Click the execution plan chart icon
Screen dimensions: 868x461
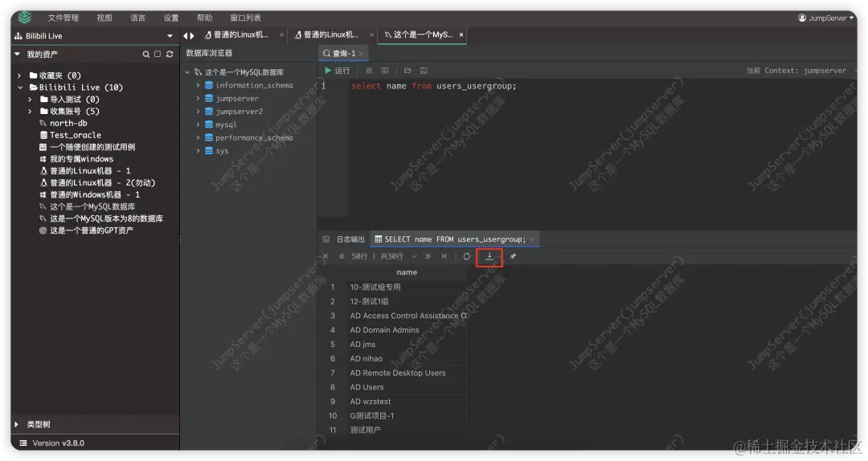pos(385,71)
